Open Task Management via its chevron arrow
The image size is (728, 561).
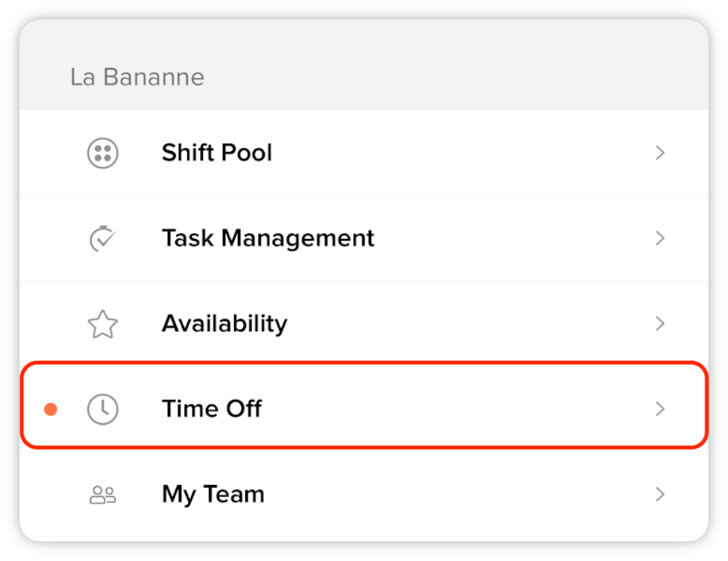pyautogui.click(x=660, y=238)
